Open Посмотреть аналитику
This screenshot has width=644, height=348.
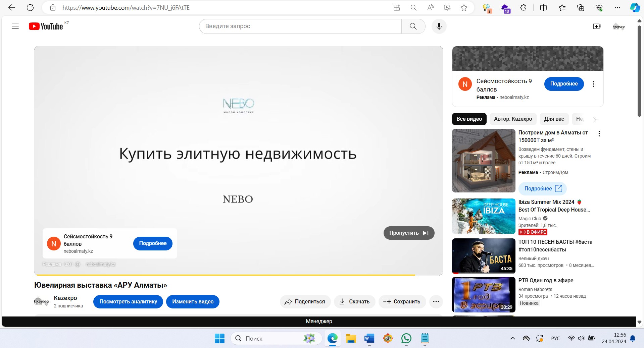pyautogui.click(x=128, y=302)
